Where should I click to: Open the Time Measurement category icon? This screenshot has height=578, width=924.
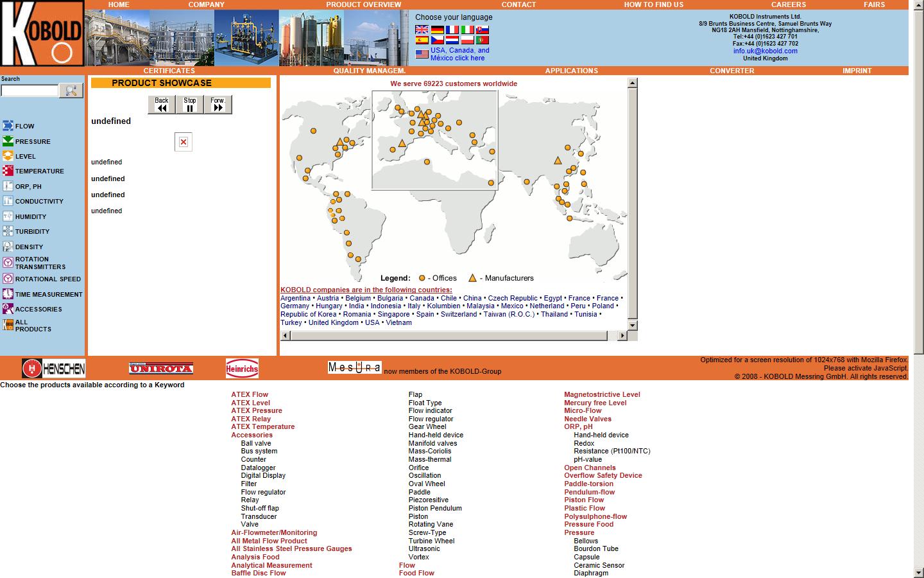click(8, 294)
